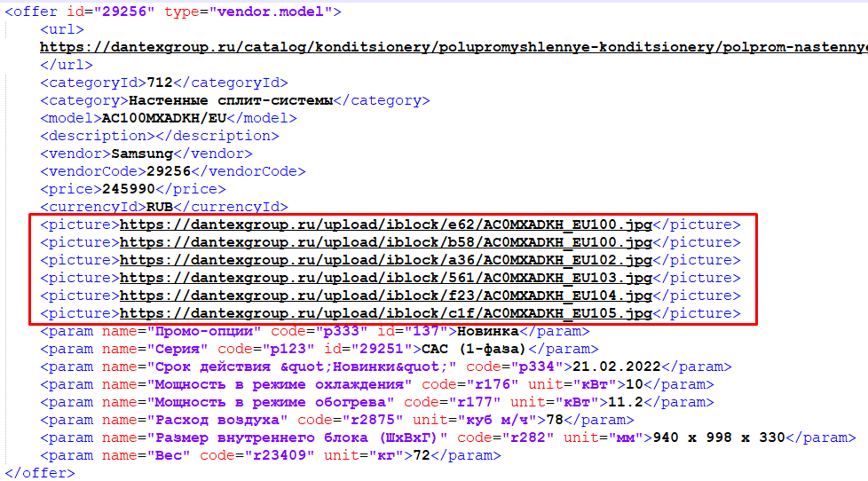
Task: Click the offer id value "29256"
Action: click(x=124, y=12)
